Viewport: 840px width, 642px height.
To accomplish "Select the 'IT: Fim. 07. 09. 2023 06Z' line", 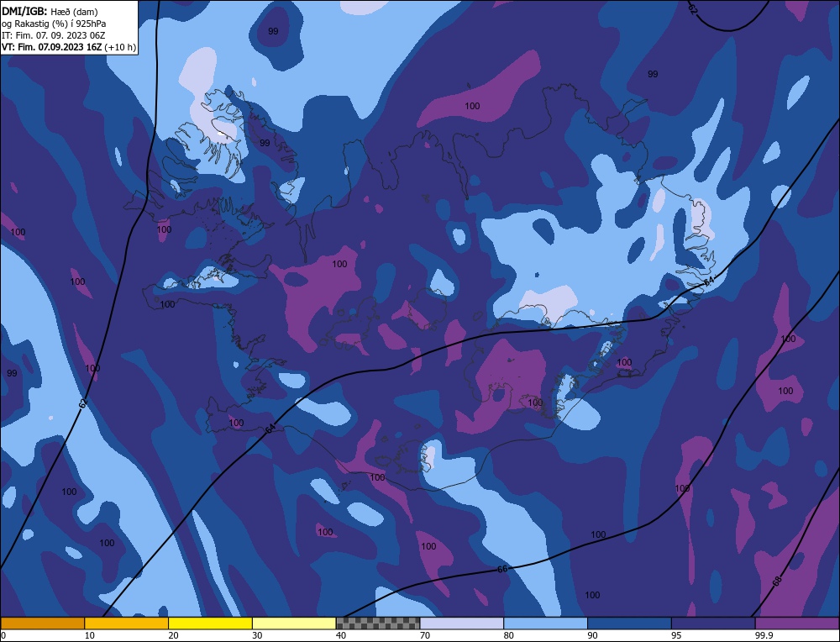I will tap(54, 34).
